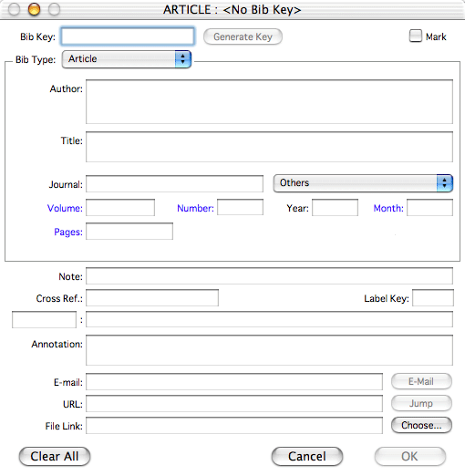Focus the Bib Key text field

(x=128, y=36)
